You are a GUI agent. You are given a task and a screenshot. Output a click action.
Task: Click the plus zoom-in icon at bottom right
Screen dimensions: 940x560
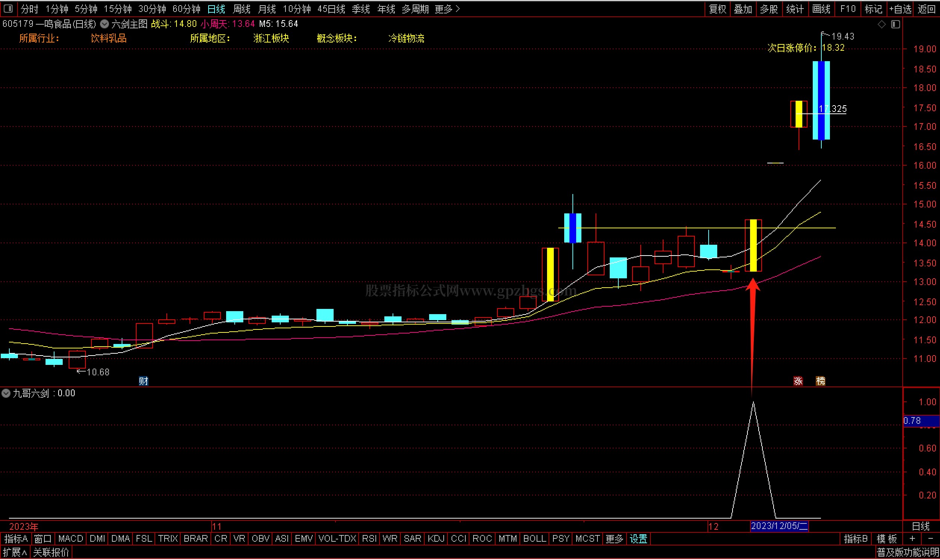coord(912,539)
